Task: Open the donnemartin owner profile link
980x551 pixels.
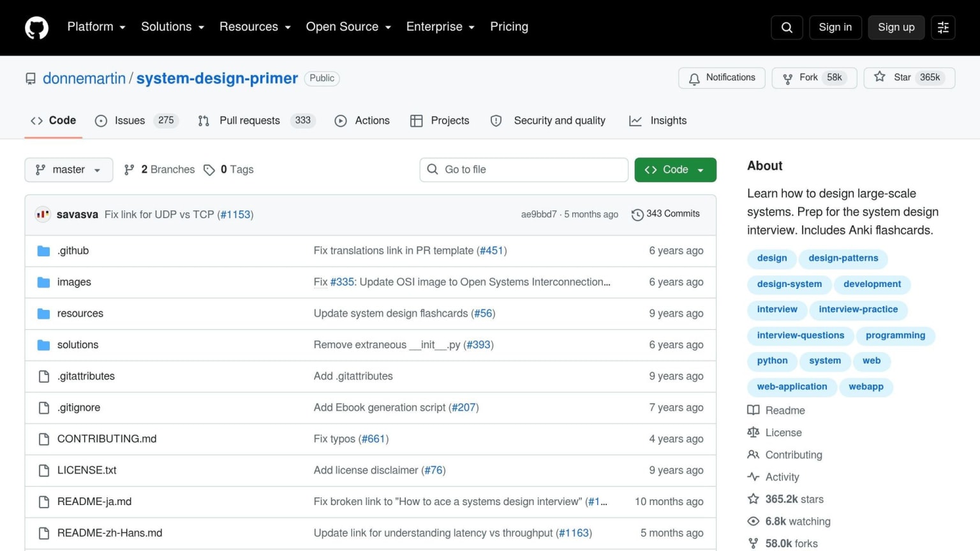Action: pos(84,78)
